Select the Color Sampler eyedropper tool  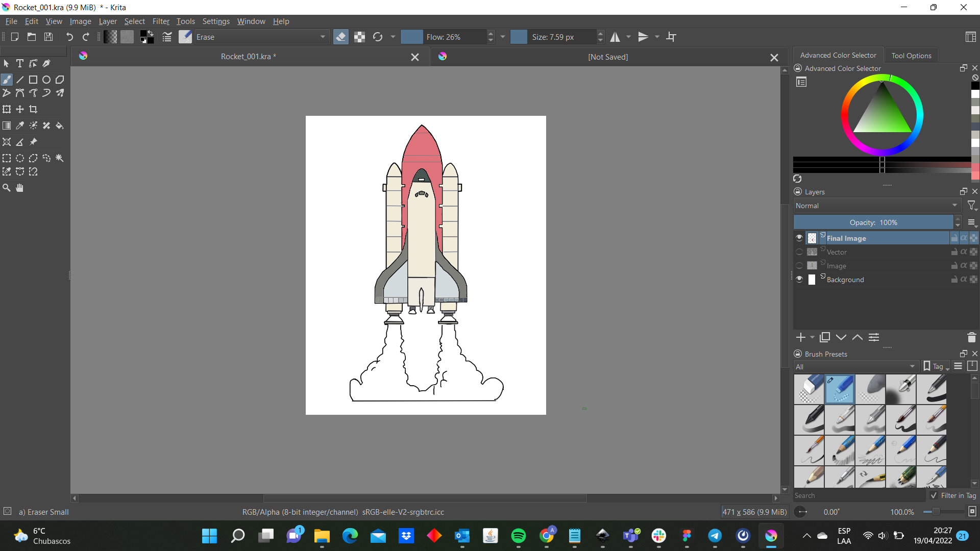[20, 126]
